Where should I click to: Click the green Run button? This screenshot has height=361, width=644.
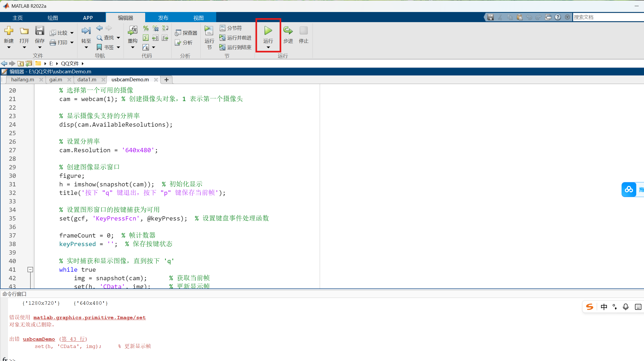[268, 31]
